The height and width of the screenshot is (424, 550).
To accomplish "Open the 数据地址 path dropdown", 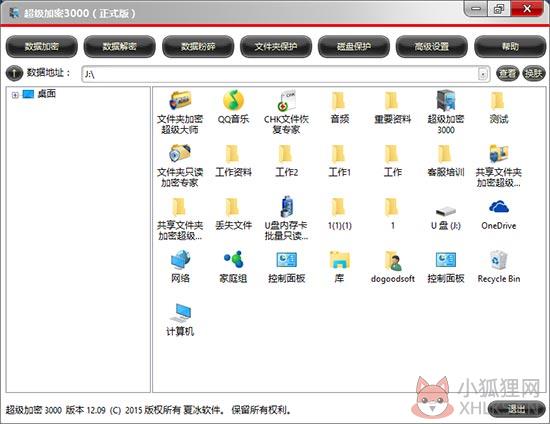I will pos(483,74).
